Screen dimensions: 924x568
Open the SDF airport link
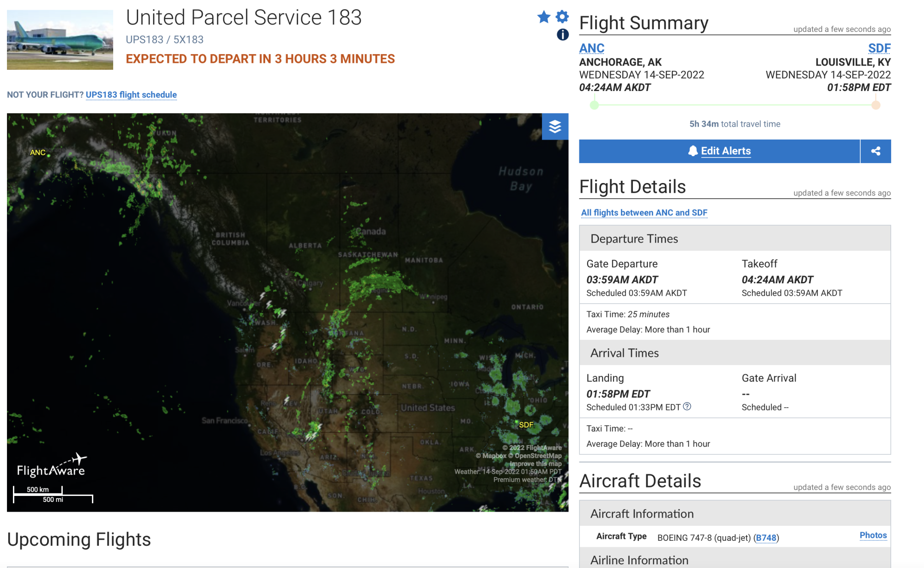[879, 48]
